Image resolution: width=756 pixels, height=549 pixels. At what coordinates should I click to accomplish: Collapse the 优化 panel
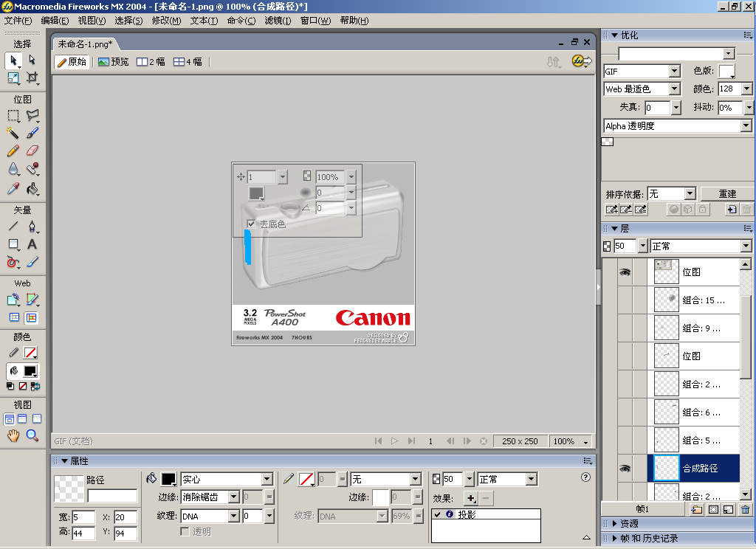click(x=614, y=35)
